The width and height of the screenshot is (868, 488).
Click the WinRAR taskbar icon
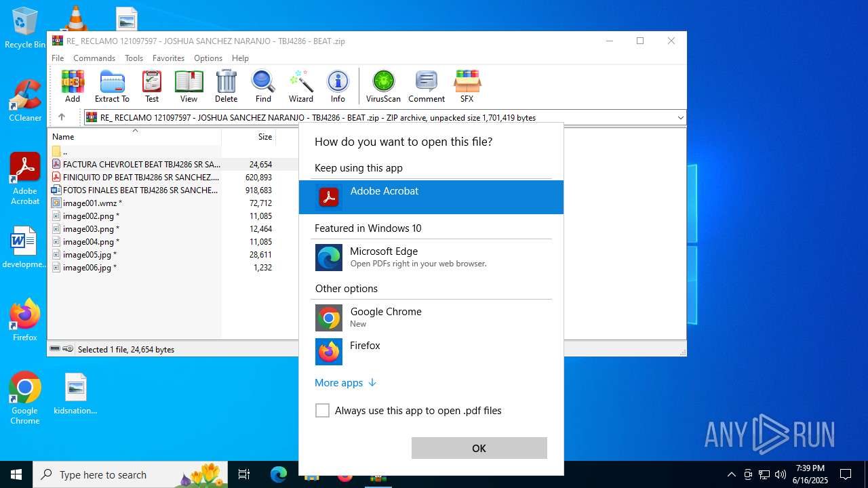[378, 477]
